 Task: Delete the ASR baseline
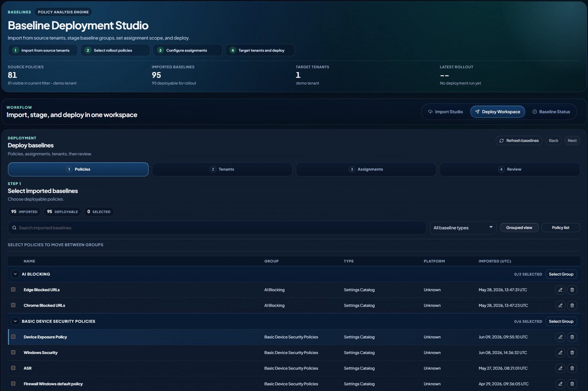pos(572,368)
